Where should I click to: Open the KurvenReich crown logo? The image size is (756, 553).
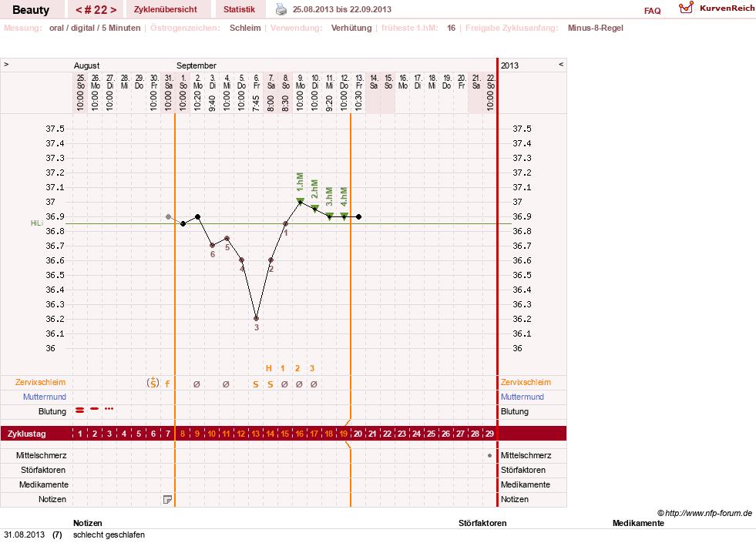pyautogui.click(x=686, y=8)
